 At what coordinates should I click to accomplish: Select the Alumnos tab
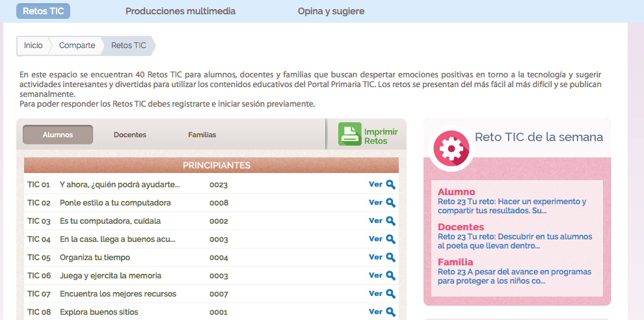pos(58,135)
